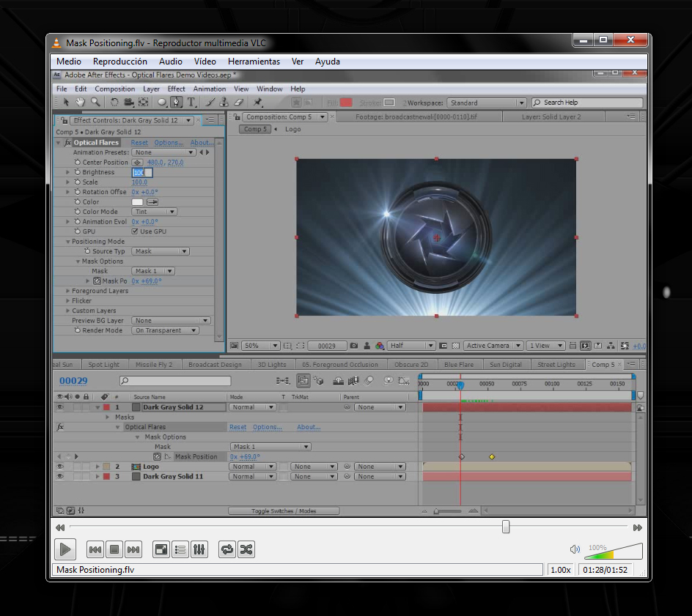692x616 pixels.
Task: Open the Audio menu in VLC
Action: click(x=171, y=62)
